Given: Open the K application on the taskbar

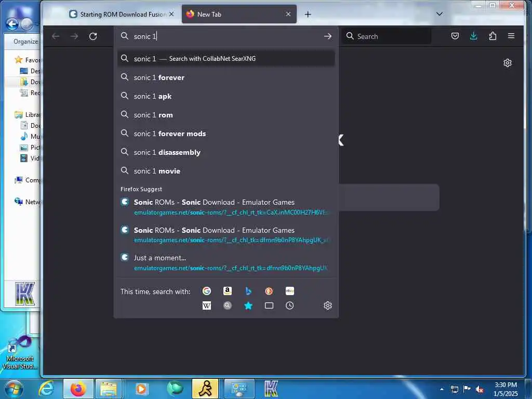Looking at the screenshot, I should click(271, 389).
